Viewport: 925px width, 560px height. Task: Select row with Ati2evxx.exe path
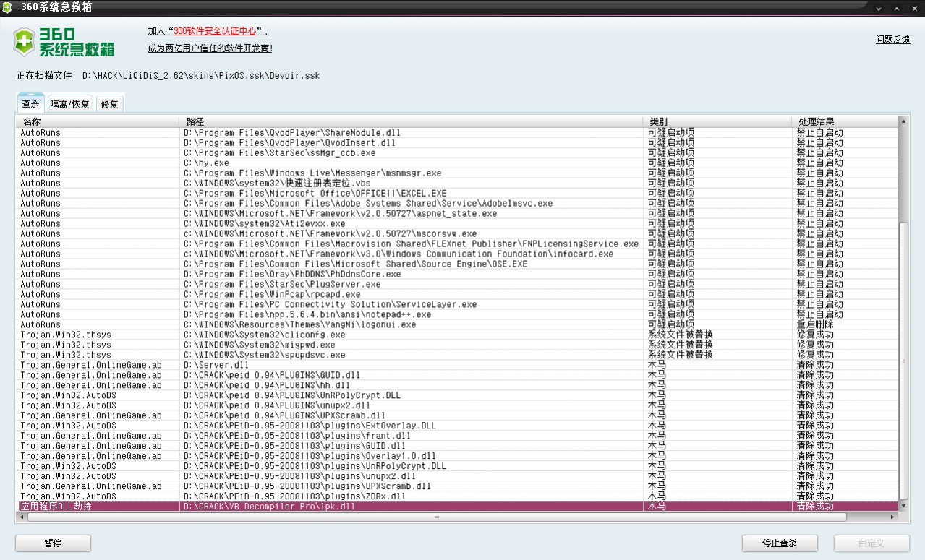point(458,224)
